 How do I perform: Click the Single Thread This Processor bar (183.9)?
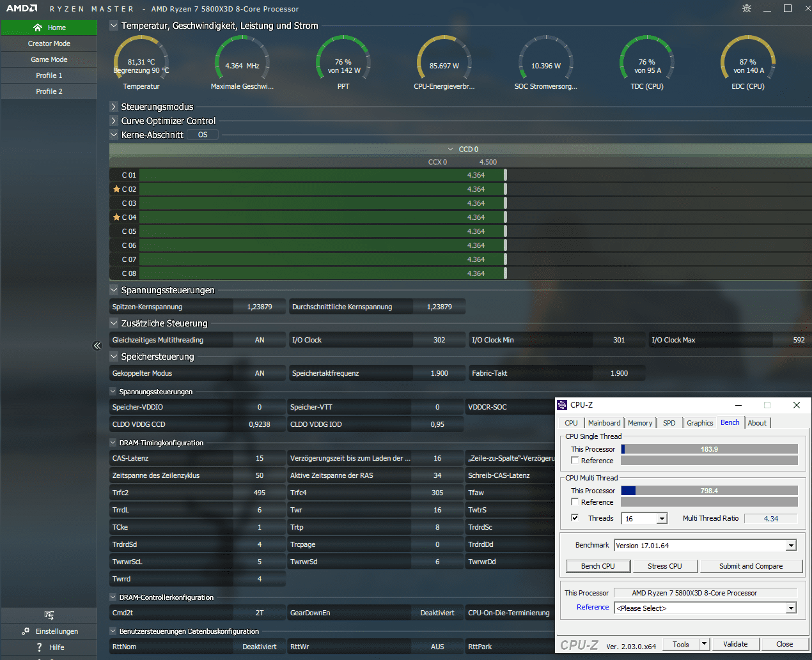710,449
